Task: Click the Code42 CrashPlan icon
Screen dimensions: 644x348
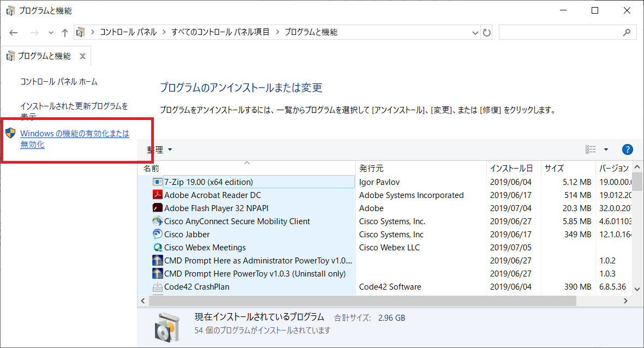Action: click(157, 287)
